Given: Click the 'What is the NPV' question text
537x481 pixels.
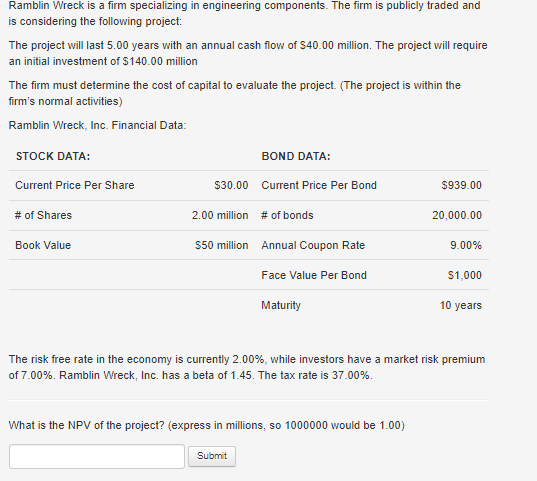Looking at the screenshot, I should 207,425.
